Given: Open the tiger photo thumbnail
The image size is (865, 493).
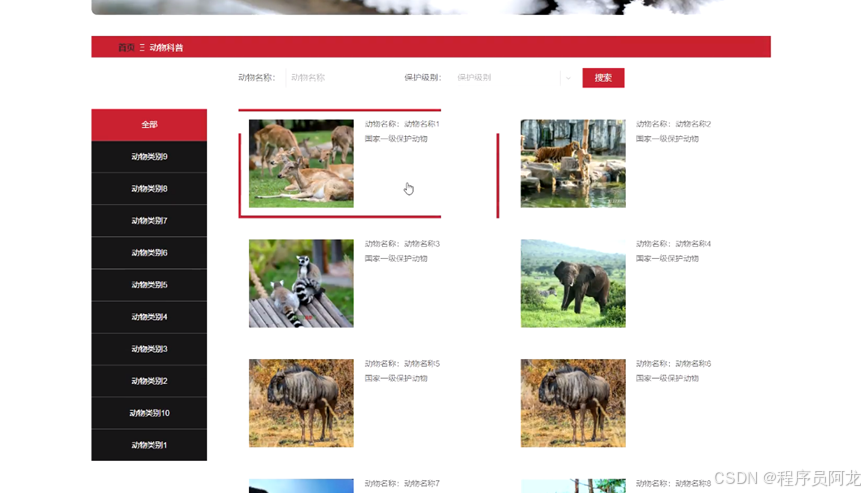Looking at the screenshot, I should 573,163.
